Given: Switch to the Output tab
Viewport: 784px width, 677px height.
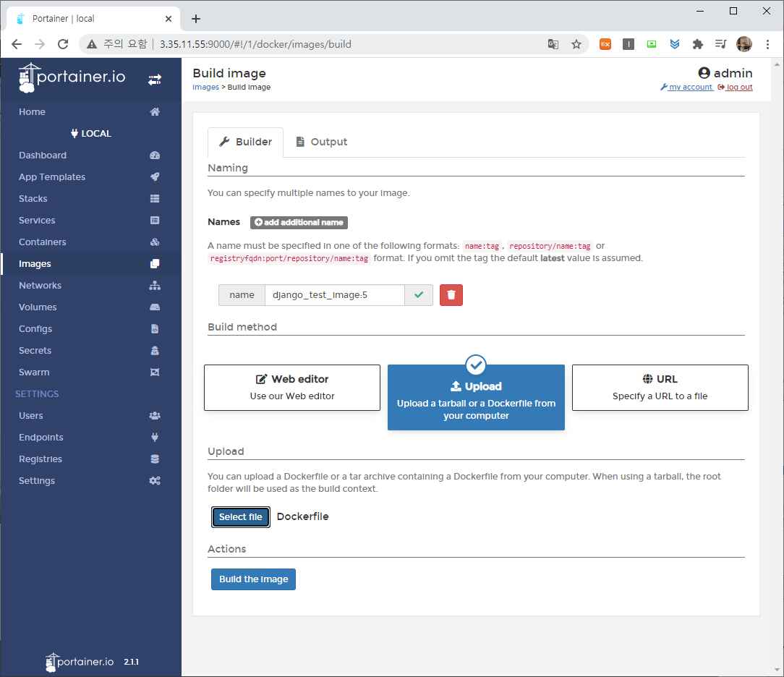Looking at the screenshot, I should [x=321, y=142].
